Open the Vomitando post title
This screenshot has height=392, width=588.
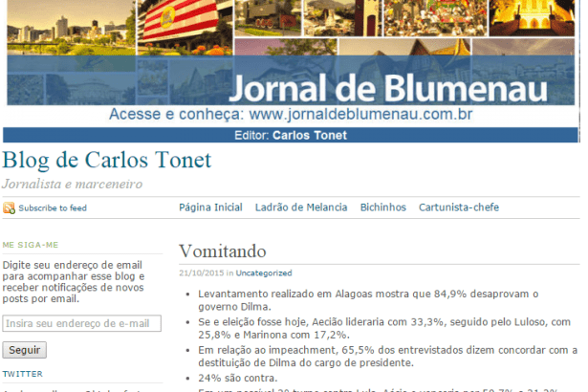pos(223,251)
